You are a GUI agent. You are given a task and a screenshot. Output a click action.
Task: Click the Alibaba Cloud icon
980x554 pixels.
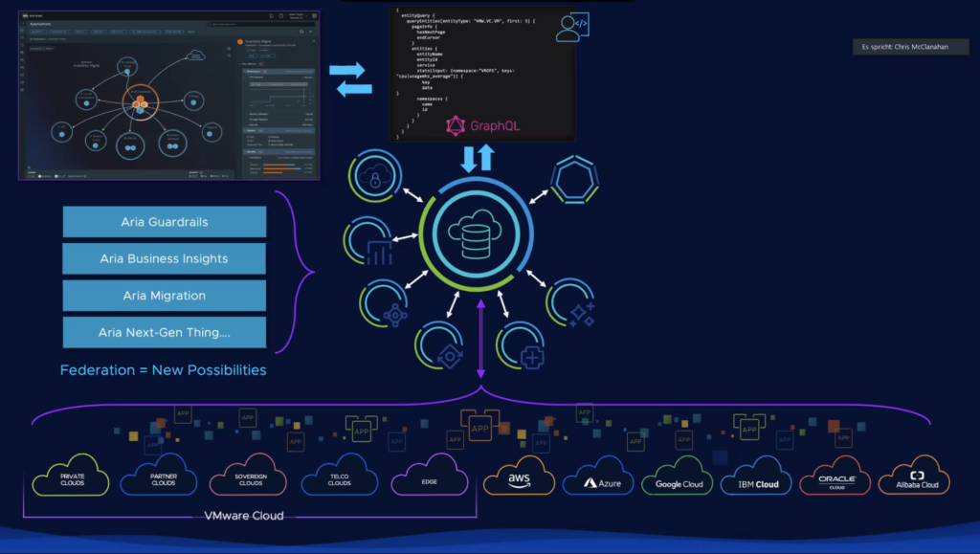(x=914, y=481)
